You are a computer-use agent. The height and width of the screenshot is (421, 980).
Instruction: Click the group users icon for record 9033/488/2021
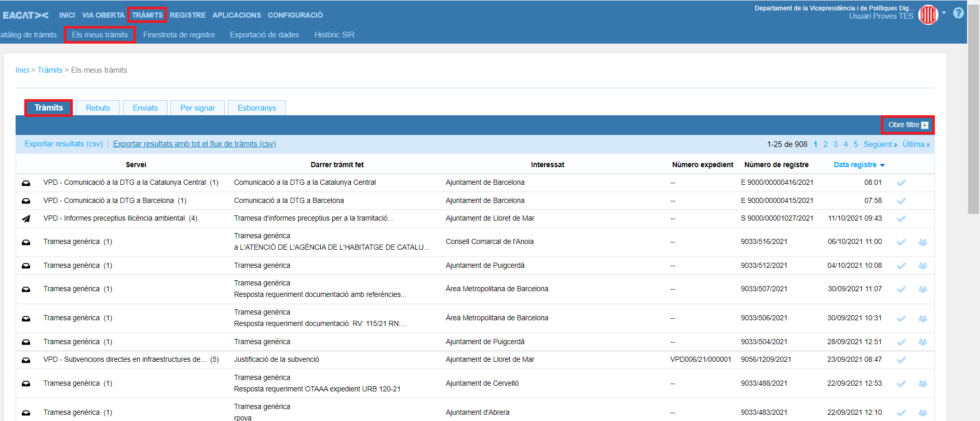tap(922, 384)
